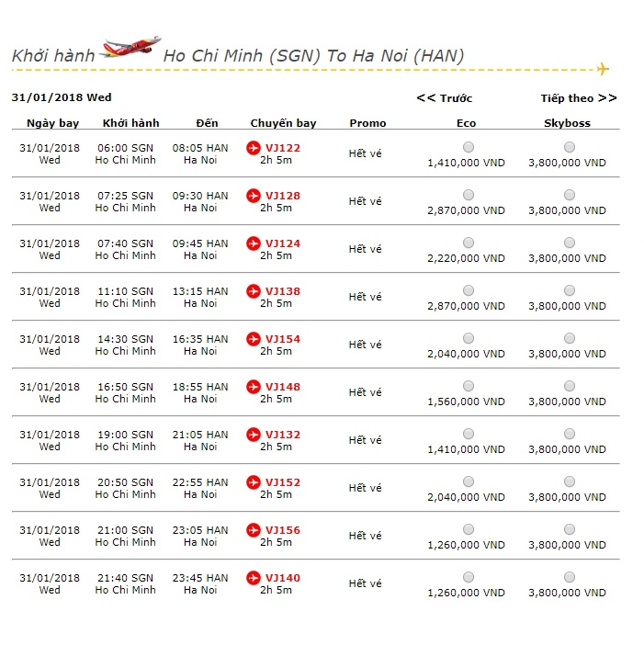
Task: Click the red plane icon beside VJ122
Action: [x=254, y=148]
